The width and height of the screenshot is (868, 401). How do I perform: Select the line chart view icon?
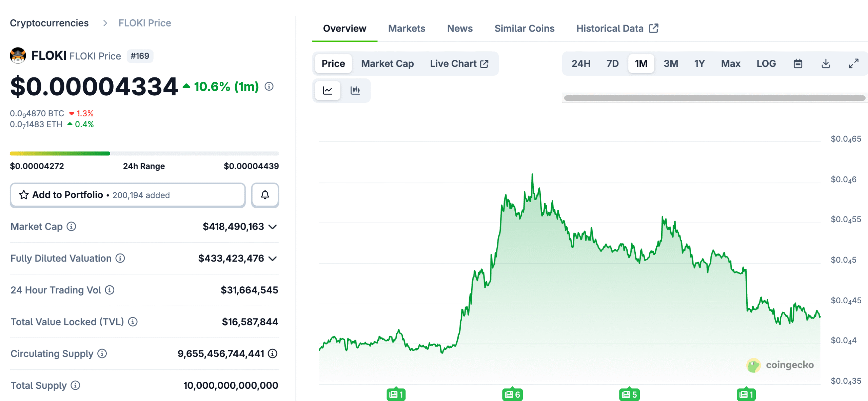pos(328,90)
